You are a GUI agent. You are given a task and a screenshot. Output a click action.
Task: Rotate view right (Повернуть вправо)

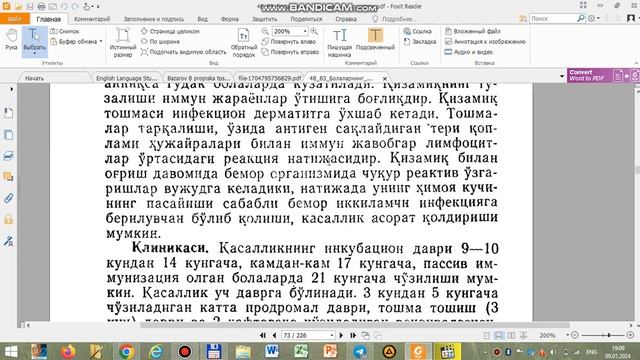(x=290, y=52)
